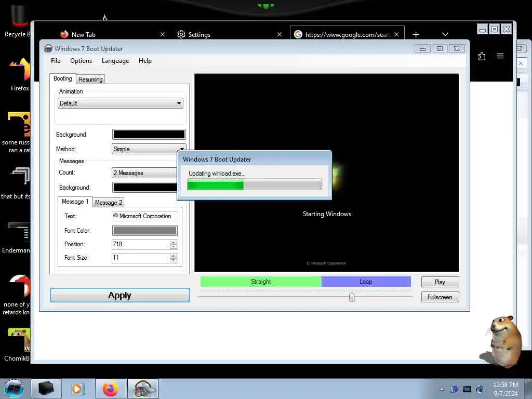Close the Google search tab
Viewport: 532px width, 399px height.
click(x=396, y=35)
